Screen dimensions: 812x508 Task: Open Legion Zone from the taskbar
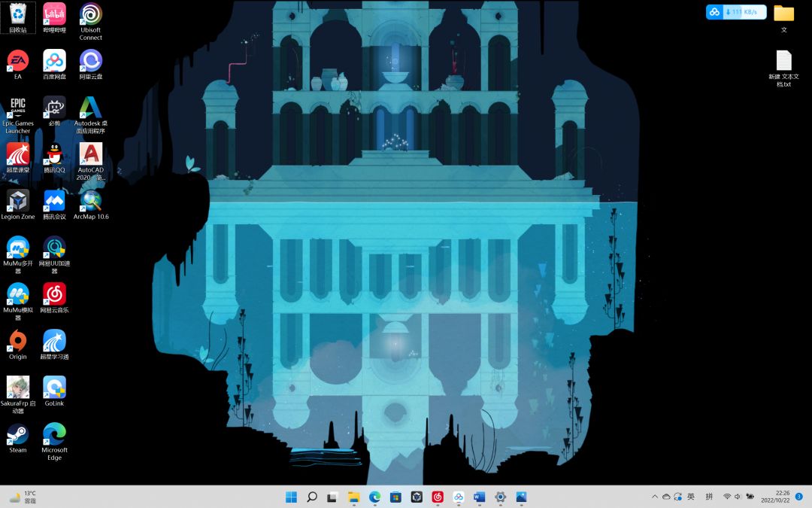coord(417,497)
